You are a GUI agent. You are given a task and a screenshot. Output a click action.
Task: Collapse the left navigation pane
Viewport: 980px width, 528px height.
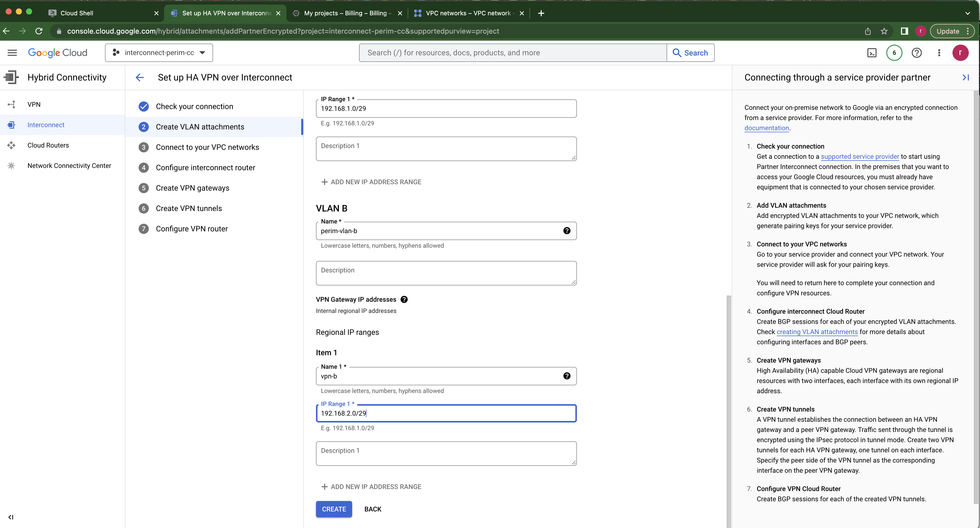tap(11, 517)
